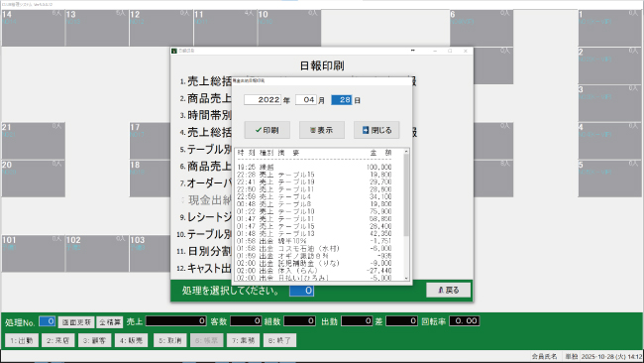Click the 戻る back button
The width and height of the screenshot is (644, 363).
[448, 290]
